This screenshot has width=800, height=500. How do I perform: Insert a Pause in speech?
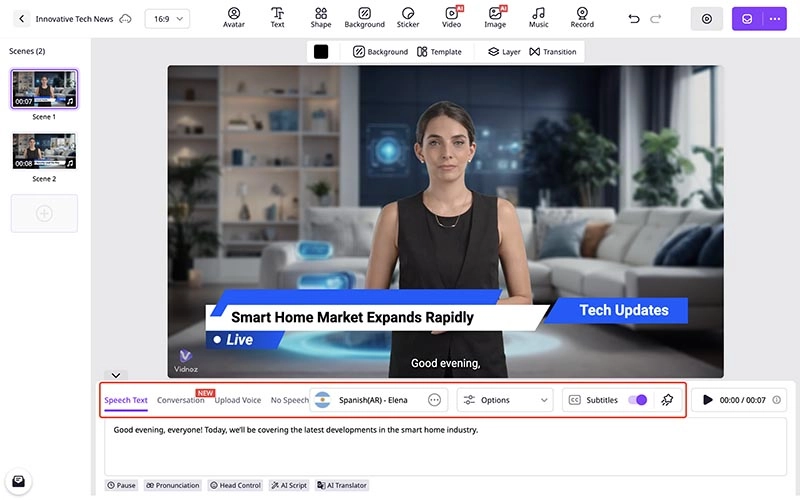click(x=121, y=485)
